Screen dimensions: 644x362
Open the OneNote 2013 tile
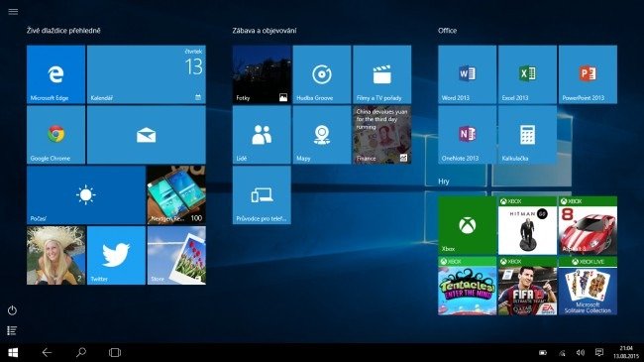pos(467,135)
